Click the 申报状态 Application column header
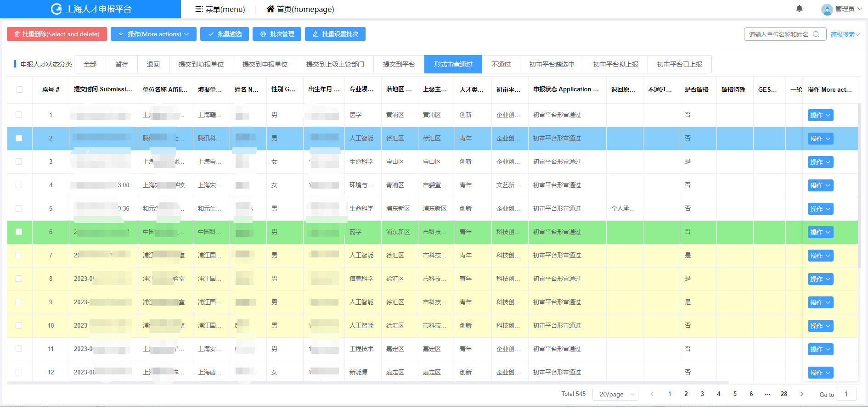This screenshot has height=407, width=868. (x=566, y=89)
